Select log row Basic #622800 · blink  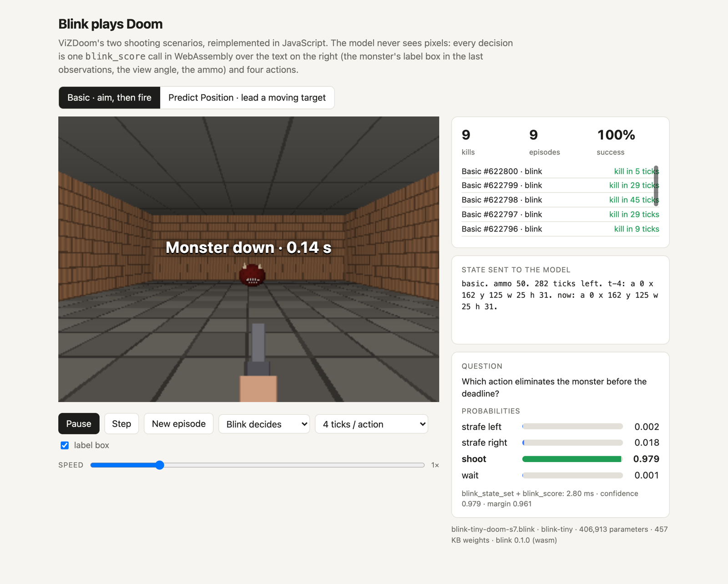(560, 171)
